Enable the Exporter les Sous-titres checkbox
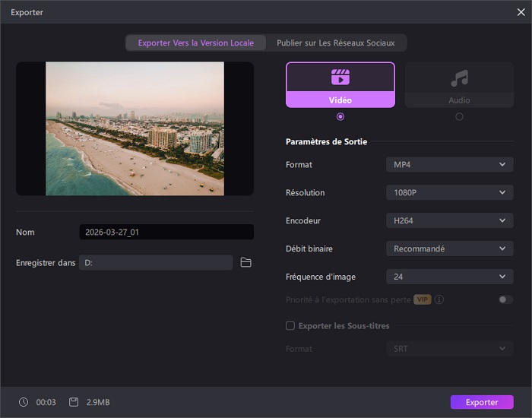532x418 pixels. pyautogui.click(x=290, y=326)
